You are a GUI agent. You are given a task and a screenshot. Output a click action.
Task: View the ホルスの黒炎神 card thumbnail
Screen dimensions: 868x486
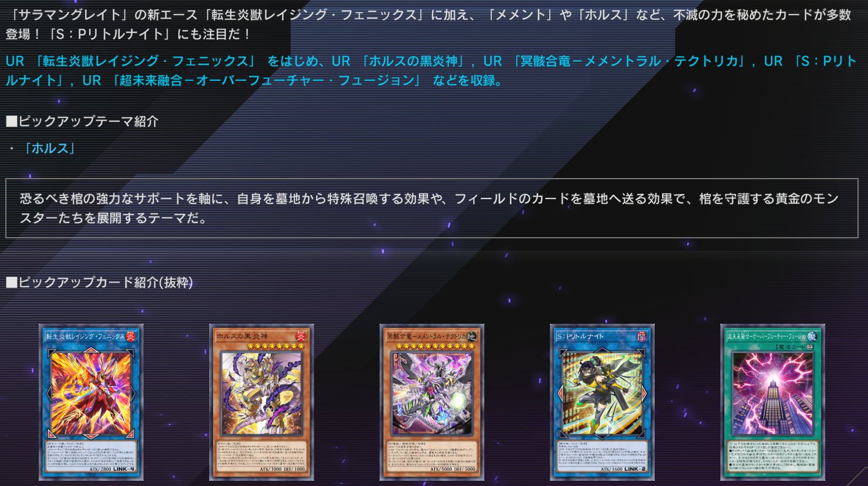coord(261,402)
